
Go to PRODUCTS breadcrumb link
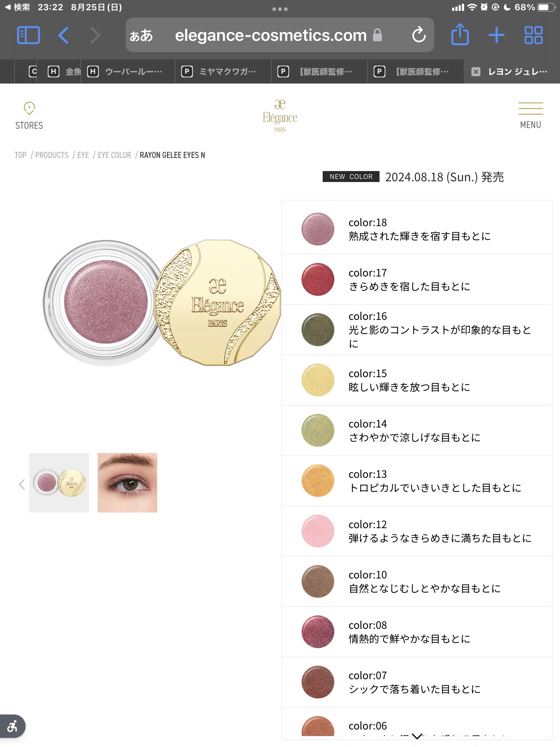(52, 155)
